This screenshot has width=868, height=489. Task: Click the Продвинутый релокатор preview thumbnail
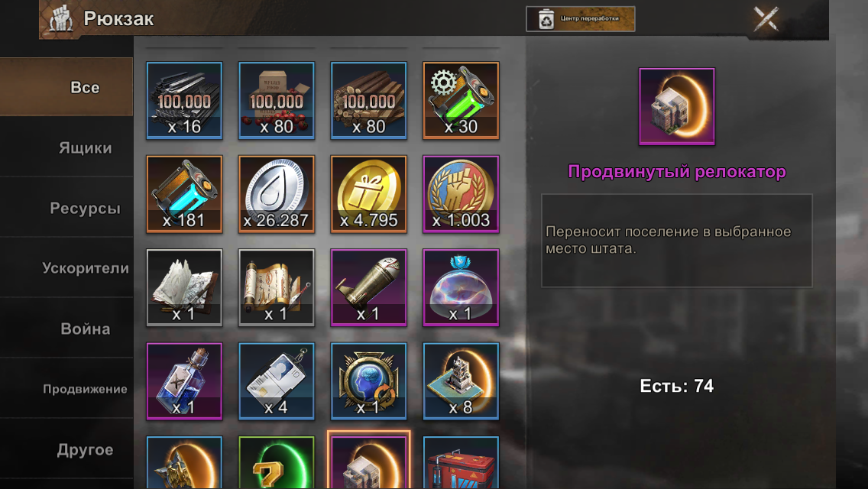click(x=676, y=106)
